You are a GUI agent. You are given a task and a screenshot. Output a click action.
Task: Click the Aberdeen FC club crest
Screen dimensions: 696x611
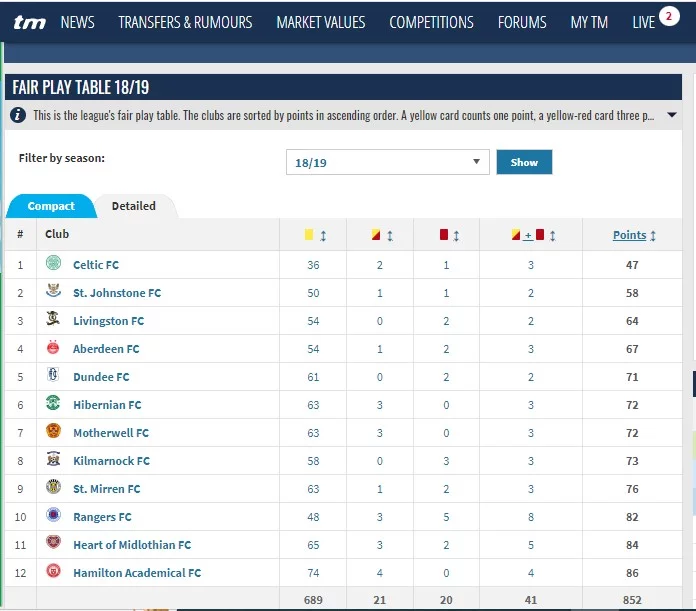(53, 348)
